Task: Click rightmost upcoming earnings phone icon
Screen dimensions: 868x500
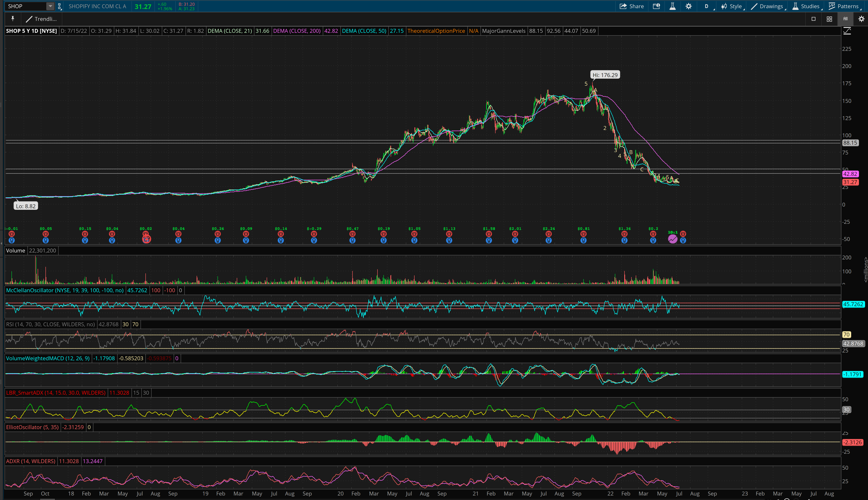Action: pyautogui.click(x=683, y=234)
